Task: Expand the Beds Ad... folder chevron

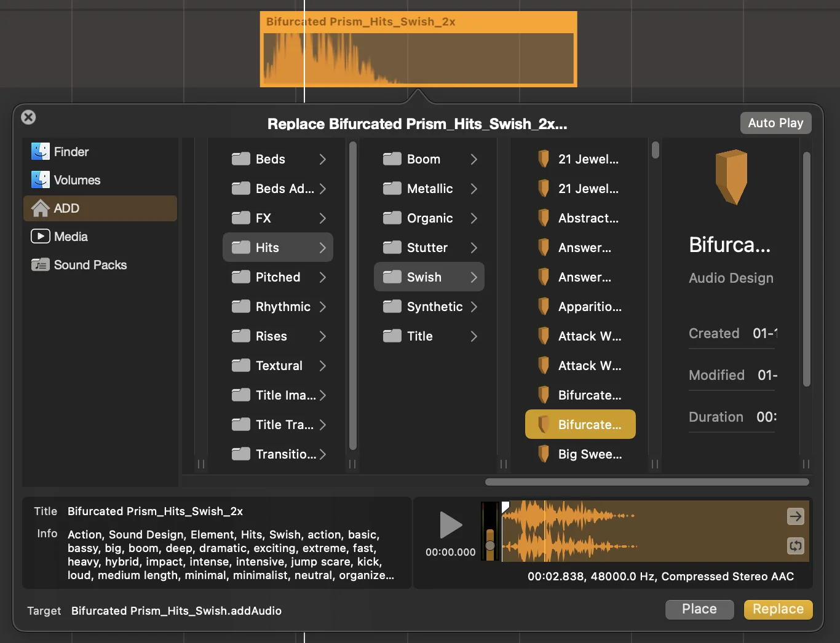Action: 323,189
